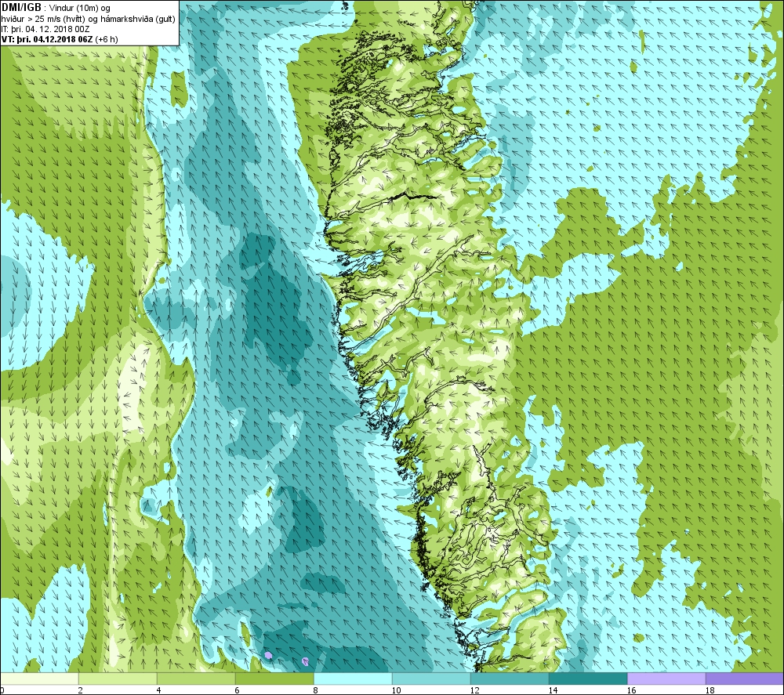Click the 'VT: þri. 04.12.2018 06Z (+6 h)' line

coord(60,39)
